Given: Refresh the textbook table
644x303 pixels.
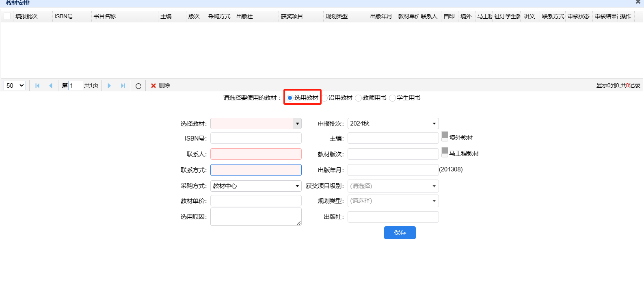Looking at the screenshot, I should (138, 86).
